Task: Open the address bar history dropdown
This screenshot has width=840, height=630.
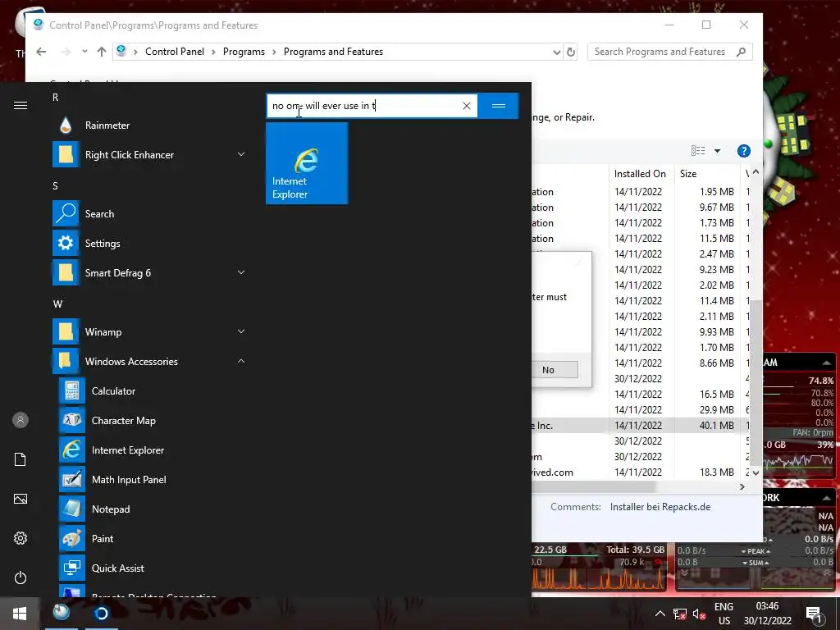Action: click(557, 52)
